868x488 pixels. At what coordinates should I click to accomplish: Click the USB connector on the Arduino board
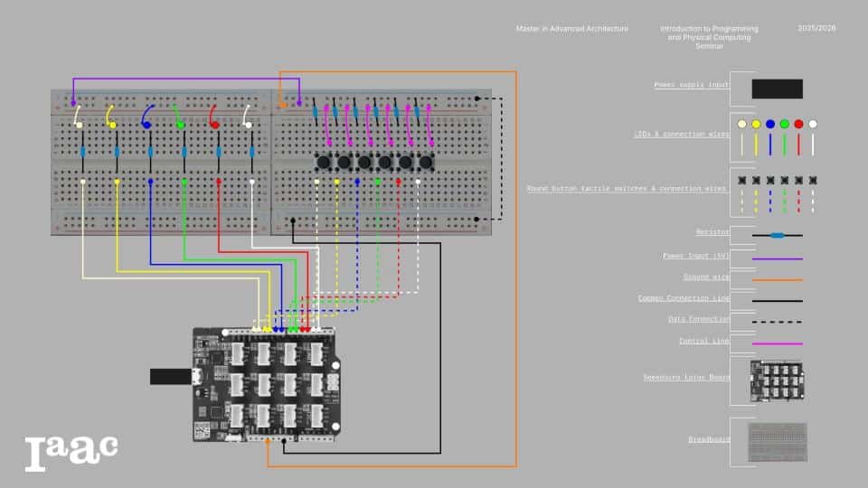pyautogui.click(x=170, y=376)
